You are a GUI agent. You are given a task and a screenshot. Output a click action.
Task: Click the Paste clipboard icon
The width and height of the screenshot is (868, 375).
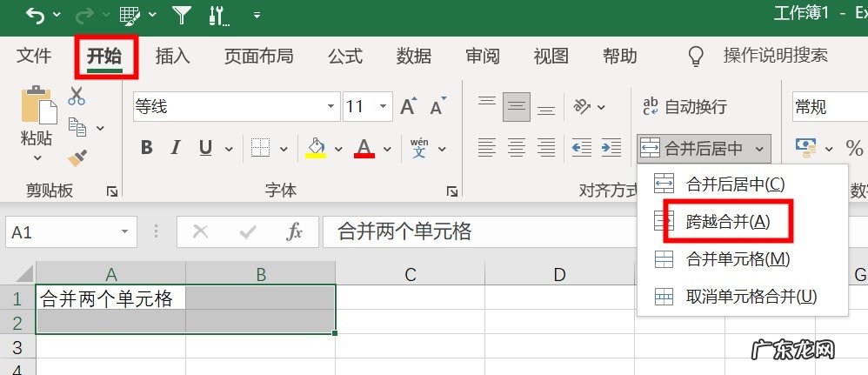point(39,104)
